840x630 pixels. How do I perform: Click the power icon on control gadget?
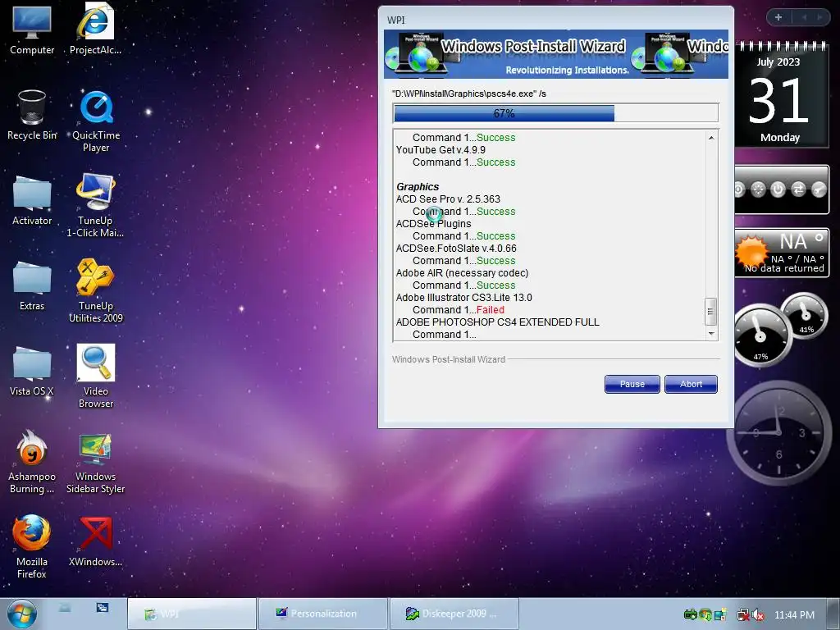[x=778, y=189]
